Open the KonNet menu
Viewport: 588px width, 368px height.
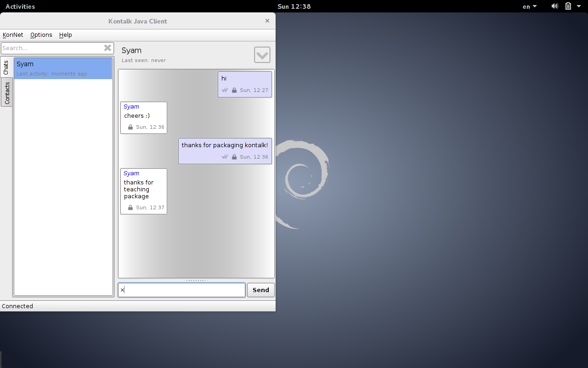click(13, 35)
